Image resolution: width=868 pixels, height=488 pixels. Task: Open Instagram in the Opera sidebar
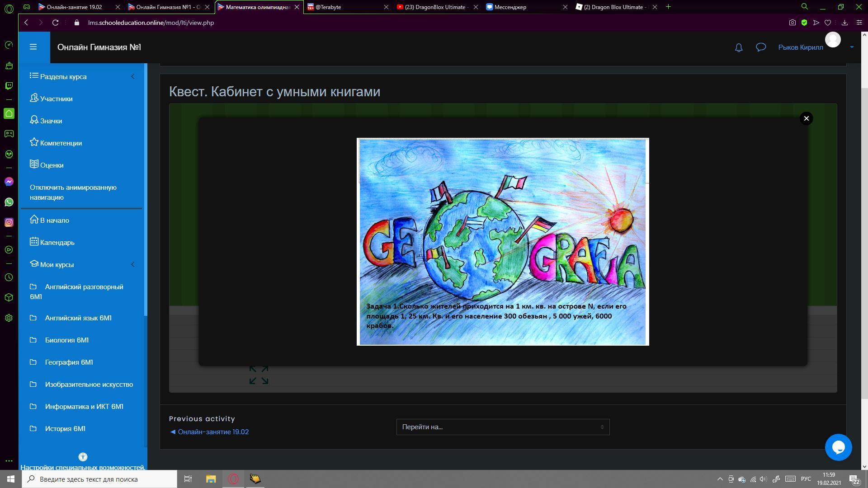pos(9,222)
